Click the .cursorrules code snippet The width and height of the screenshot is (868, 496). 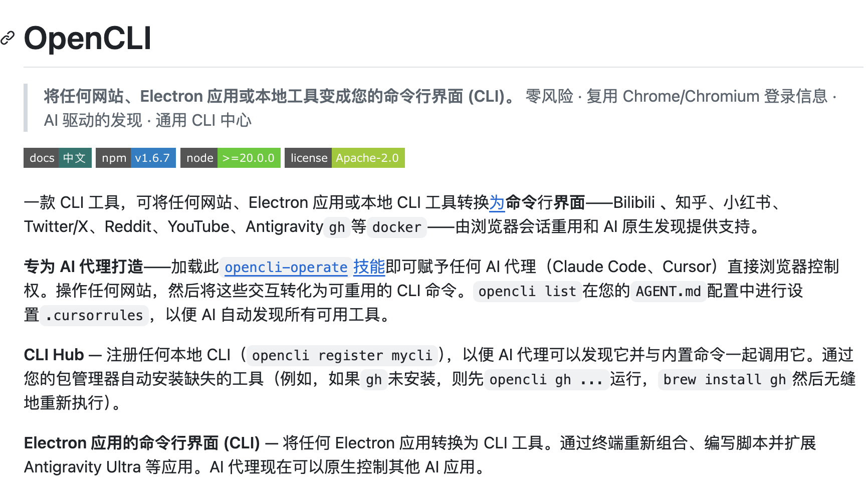tap(94, 316)
